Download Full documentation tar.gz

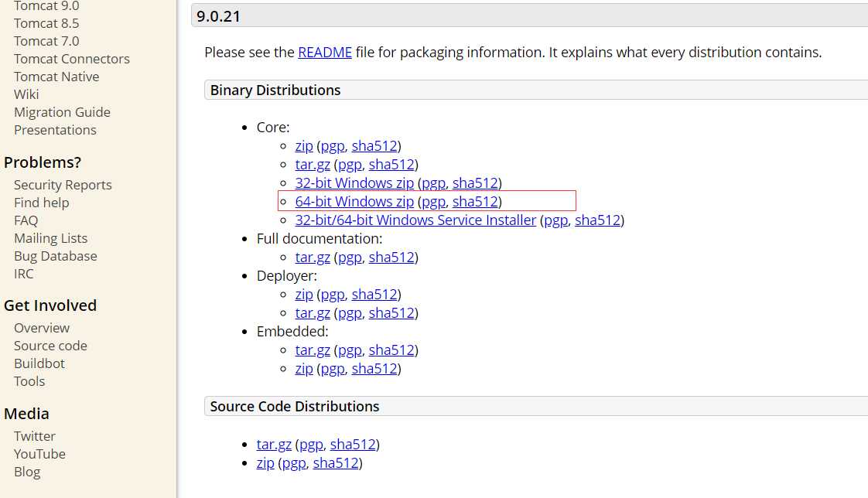tap(313, 258)
